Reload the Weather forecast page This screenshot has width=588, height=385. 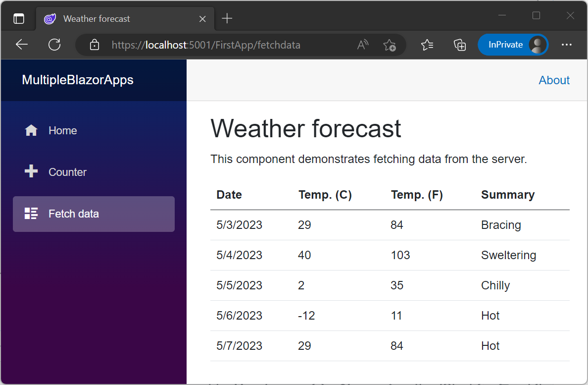pyautogui.click(x=54, y=45)
